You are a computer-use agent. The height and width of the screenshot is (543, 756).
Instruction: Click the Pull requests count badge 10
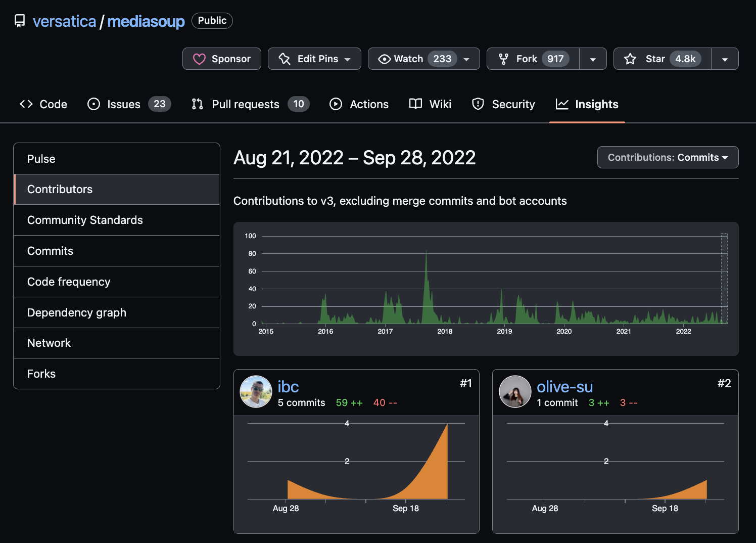coord(299,104)
